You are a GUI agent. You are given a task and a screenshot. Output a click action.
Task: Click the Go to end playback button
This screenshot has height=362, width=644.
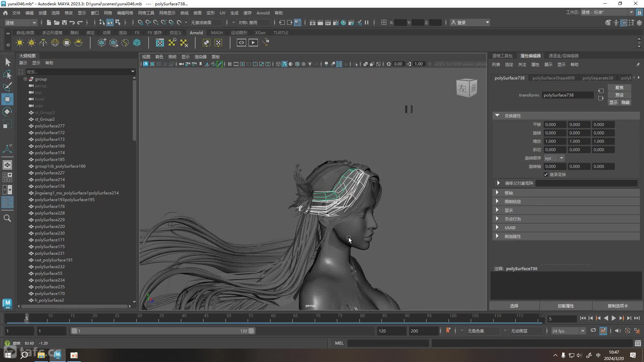coord(637,318)
